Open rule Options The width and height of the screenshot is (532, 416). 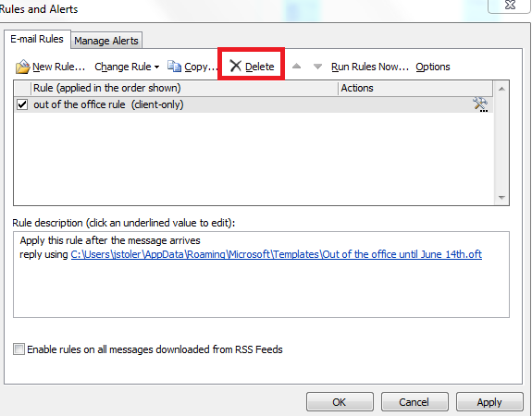tap(433, 67)
